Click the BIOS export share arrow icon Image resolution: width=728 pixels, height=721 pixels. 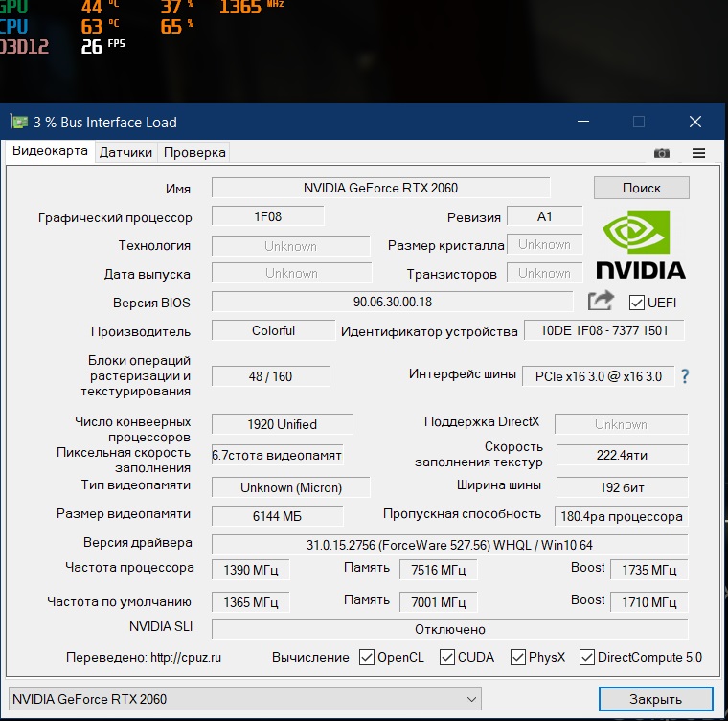click(x=601, y=301)
